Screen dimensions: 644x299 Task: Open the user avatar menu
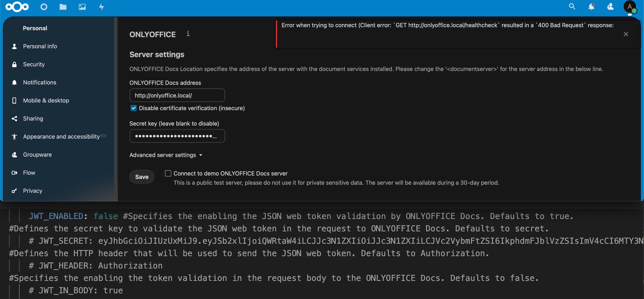(630, 7)
